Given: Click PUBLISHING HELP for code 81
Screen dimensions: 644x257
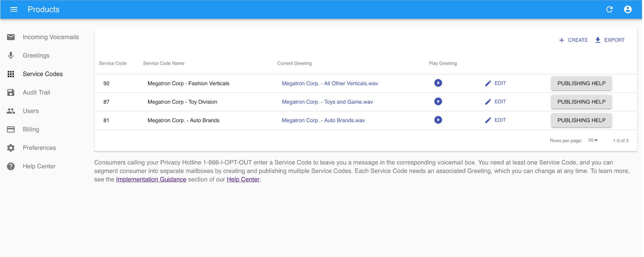Looking at the screenshot, I should tap(581, 120).
